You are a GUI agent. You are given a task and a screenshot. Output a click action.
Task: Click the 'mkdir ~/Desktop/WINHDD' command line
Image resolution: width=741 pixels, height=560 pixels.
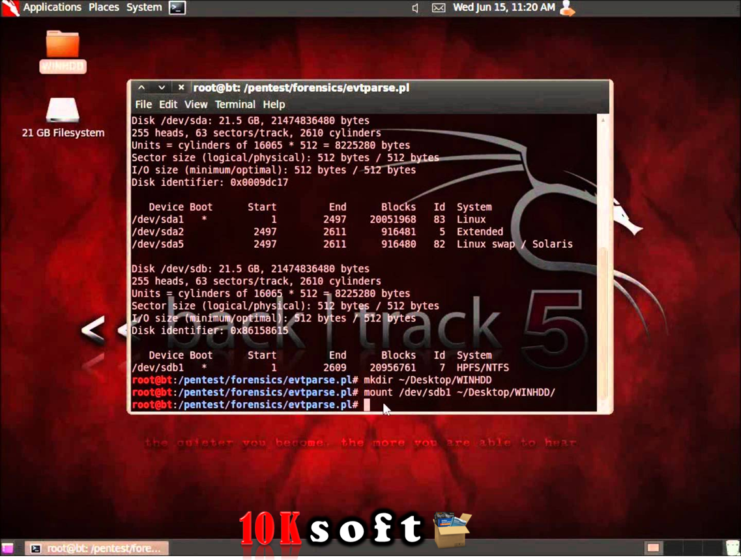click(428, 380)
